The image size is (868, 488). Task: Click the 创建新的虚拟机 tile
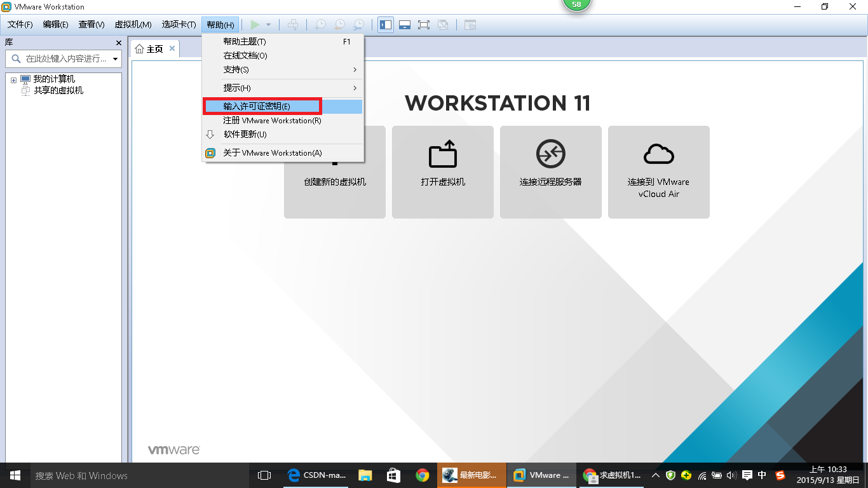(x=335, y=172)
